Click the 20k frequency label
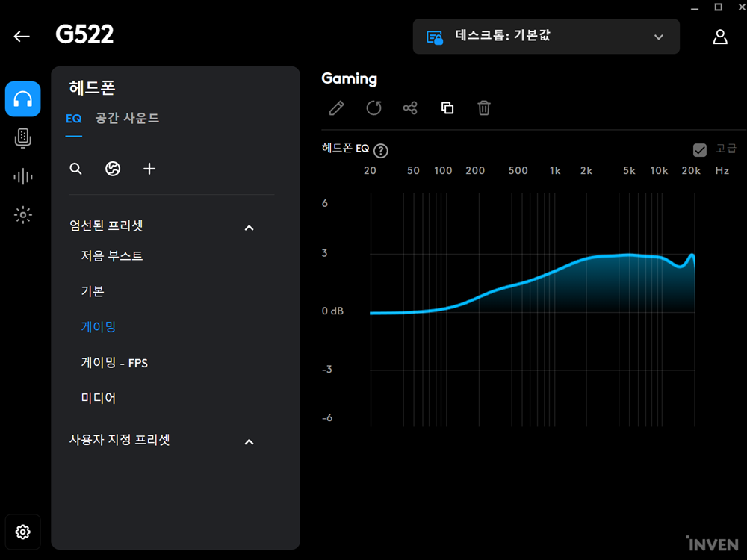The width and height of the screenshot is (747, 560). tap(691, 170)
